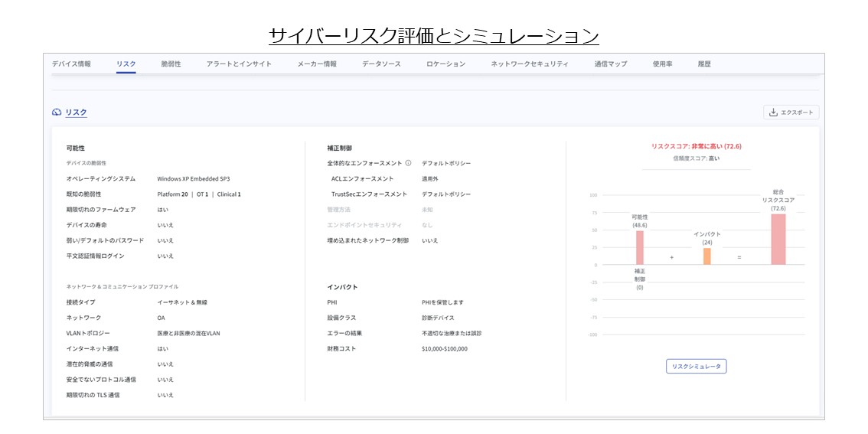Open the ネットワークセキュリティ tab
The image size is (868, 434).
pos(530,64)
